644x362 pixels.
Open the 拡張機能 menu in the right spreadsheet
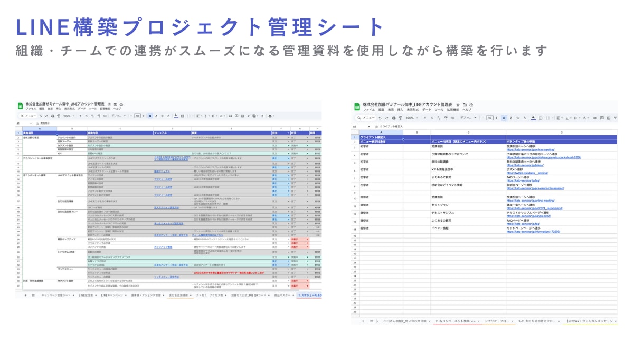(453, 110)
